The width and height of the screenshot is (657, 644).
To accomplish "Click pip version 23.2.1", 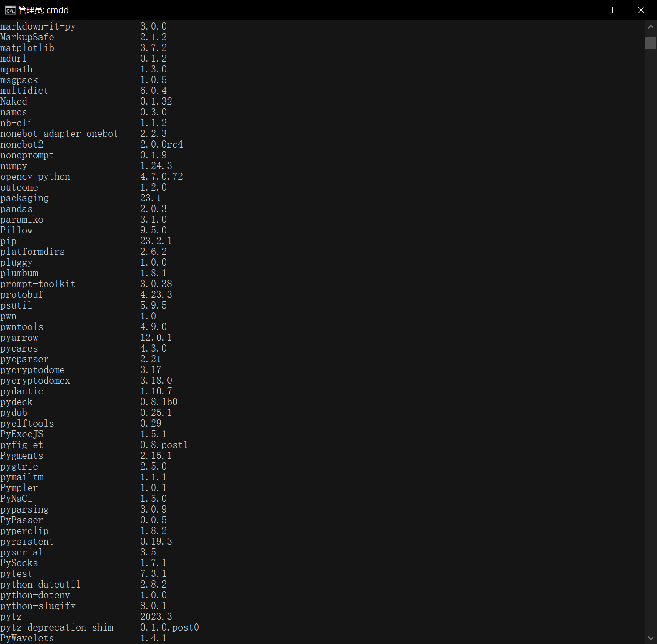I will 156,241.
